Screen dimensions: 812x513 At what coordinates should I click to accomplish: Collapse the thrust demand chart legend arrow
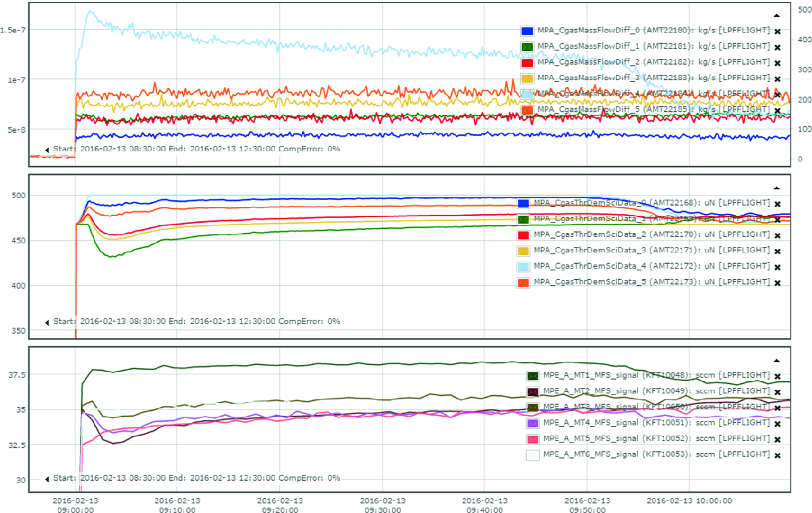coord(777,188)
